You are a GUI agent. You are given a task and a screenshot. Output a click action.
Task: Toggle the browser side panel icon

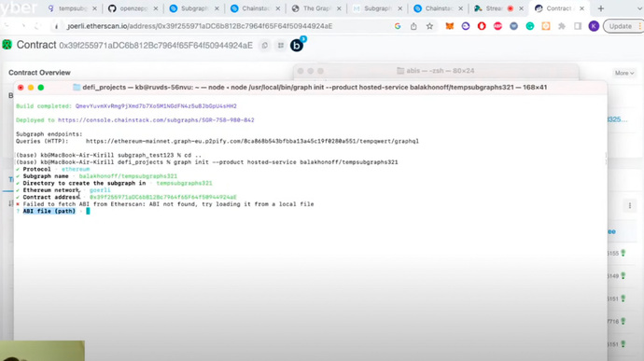(578, 26)
